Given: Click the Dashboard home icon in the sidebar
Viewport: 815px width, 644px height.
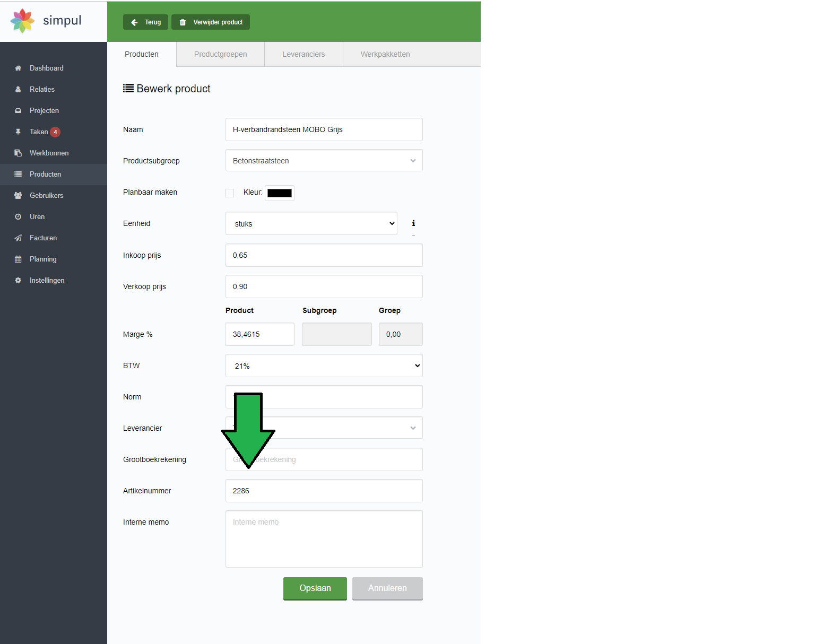Looking at the screenshot, I should coord(18,68).
